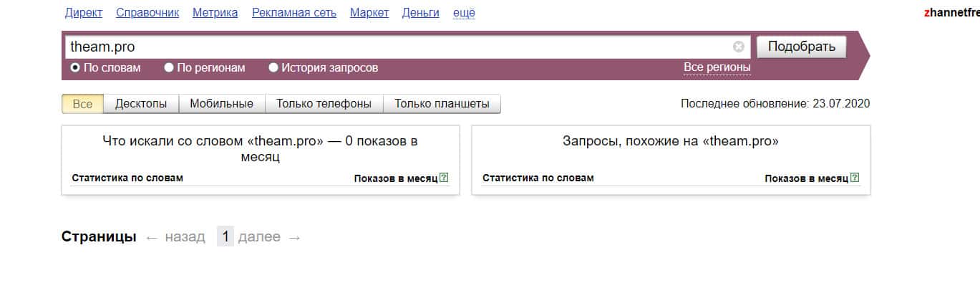Screen dimensions: 980x288
Task: Select the «По словам» radio option
Action: tap(75, 68)
